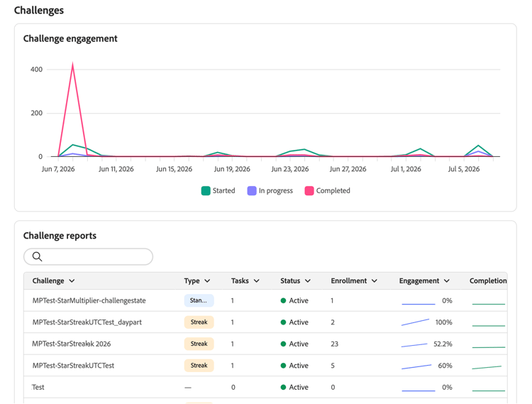Click the Stan... type badge in first row
532x404 pixels.
click(x=199, y=300)
